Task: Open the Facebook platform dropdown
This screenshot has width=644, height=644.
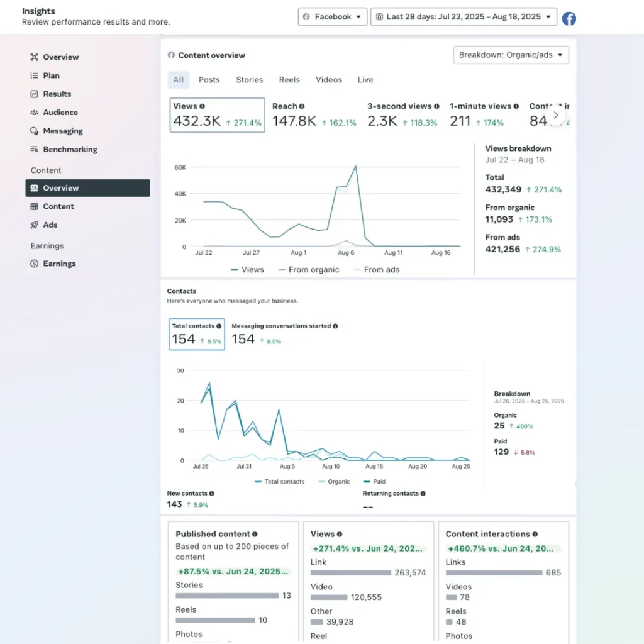Action: (x=332, y=17)
